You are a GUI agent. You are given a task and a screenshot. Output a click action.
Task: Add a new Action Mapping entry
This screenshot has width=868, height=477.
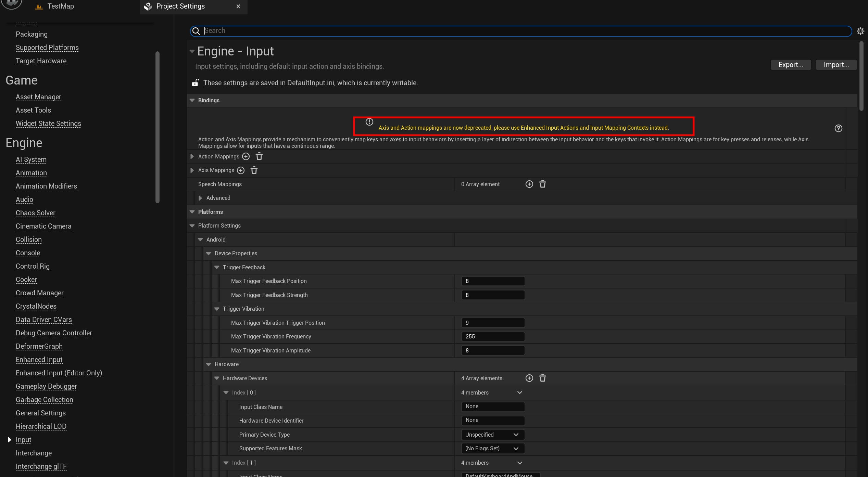coord(246,156)
